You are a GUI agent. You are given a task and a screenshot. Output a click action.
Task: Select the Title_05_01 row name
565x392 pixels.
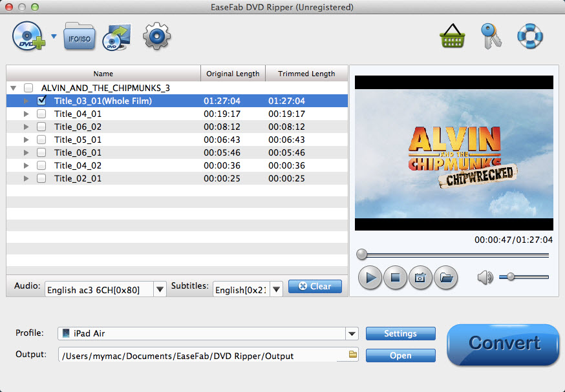(x=78, y=139)
